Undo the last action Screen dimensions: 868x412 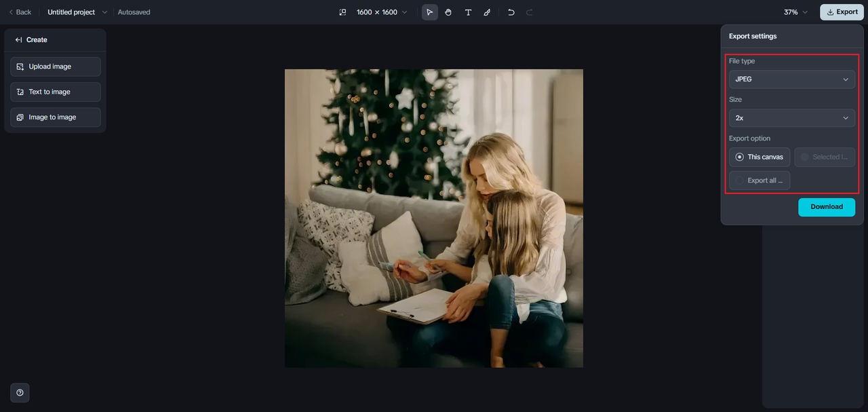[x=511, y=12]
